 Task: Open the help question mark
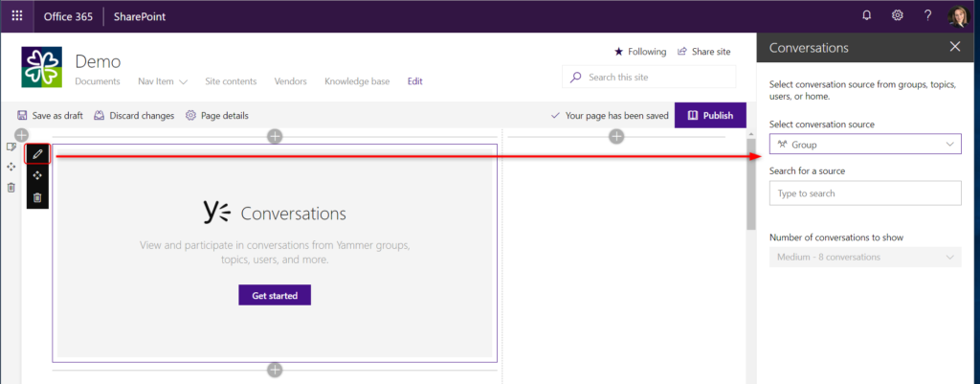(928, 16)
